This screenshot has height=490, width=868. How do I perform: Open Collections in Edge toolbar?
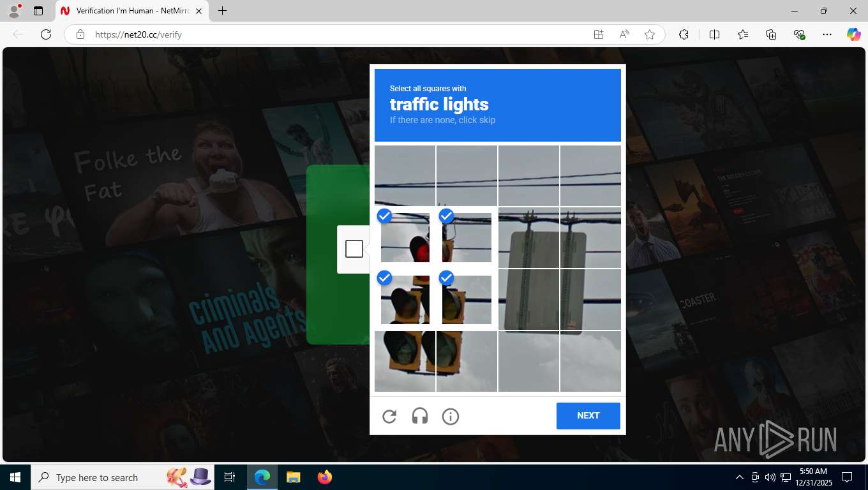771,34
